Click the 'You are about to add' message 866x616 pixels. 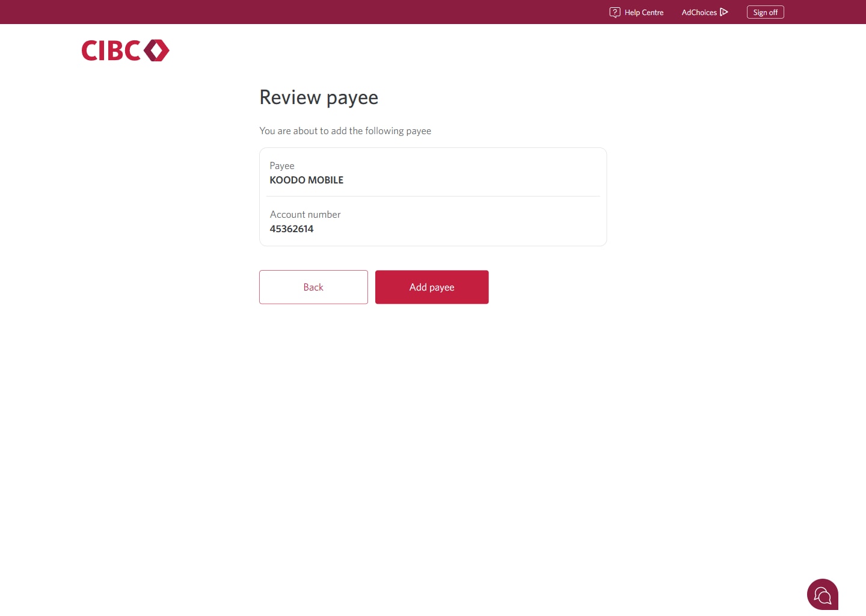(x=345, y=131)
